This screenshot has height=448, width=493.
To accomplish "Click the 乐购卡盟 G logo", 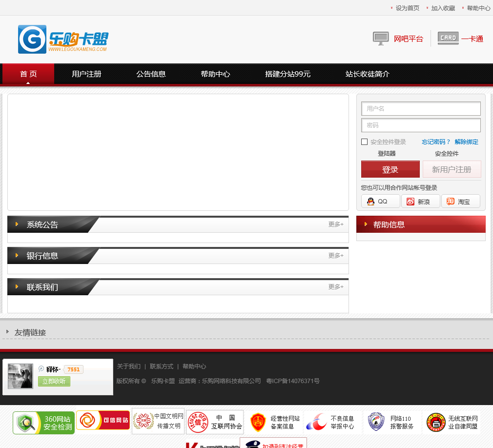I will click(63, 40).
